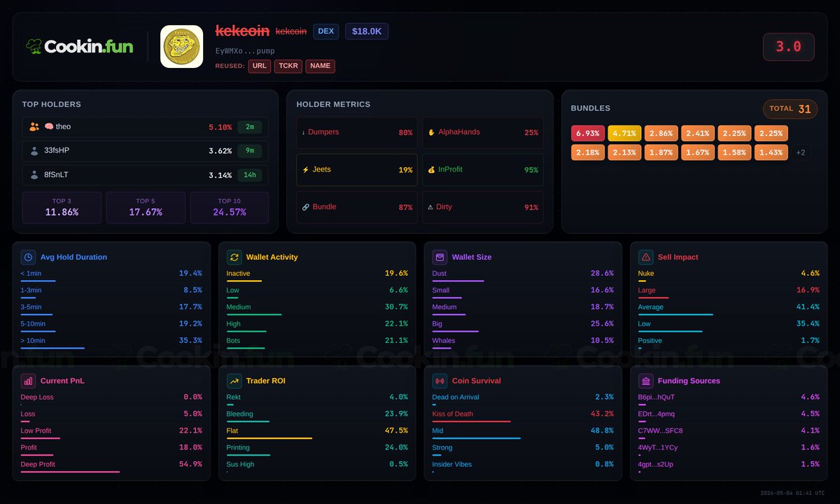Click the Current PnL bar chart icon

(x=28, y=381)
